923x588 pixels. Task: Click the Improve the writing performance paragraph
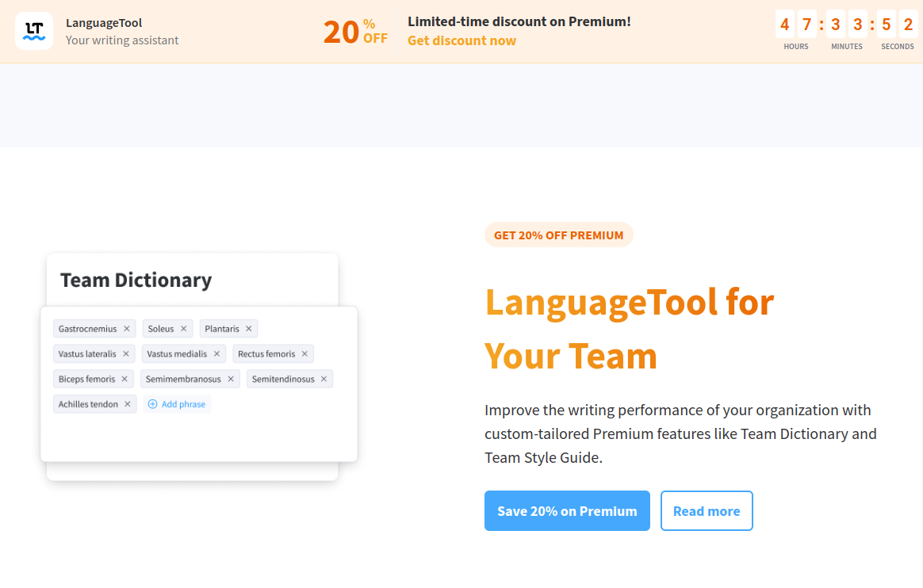[680, 434]
